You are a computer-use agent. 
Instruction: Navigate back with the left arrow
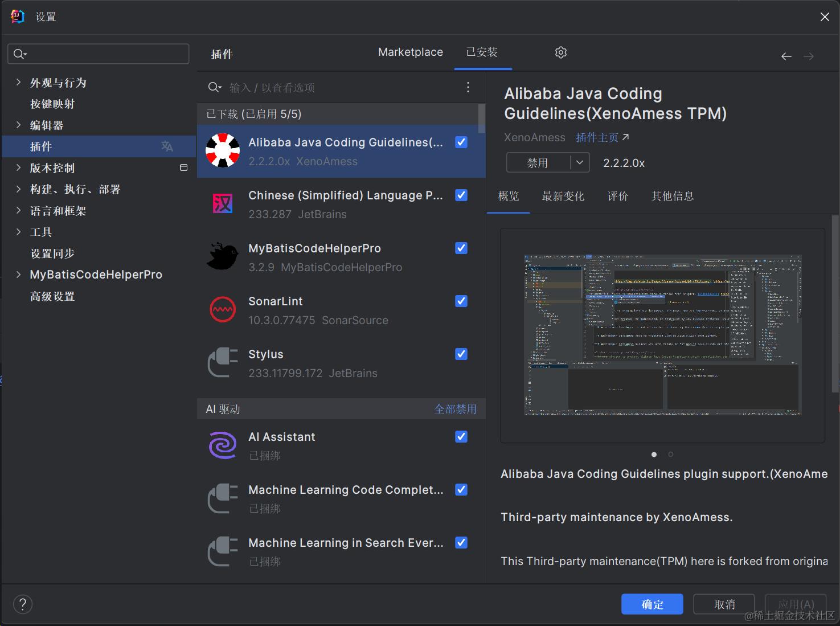(786, 56)
